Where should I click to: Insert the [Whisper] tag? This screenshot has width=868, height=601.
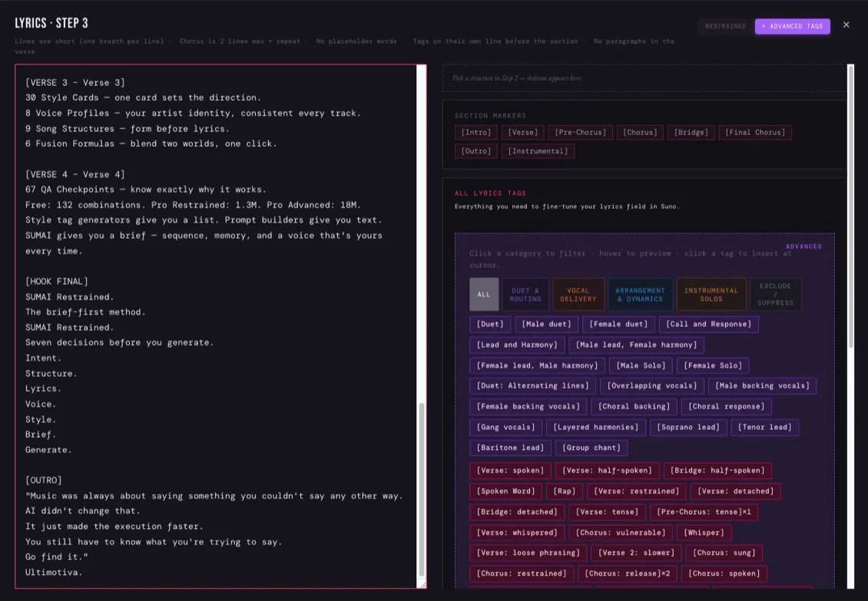pos(704,533)
